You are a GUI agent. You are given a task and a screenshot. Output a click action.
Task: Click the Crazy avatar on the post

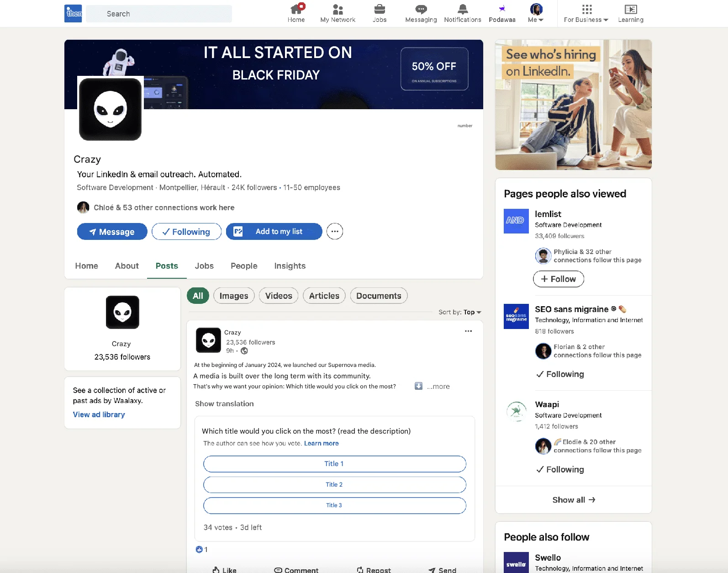(x=208, y=340)
